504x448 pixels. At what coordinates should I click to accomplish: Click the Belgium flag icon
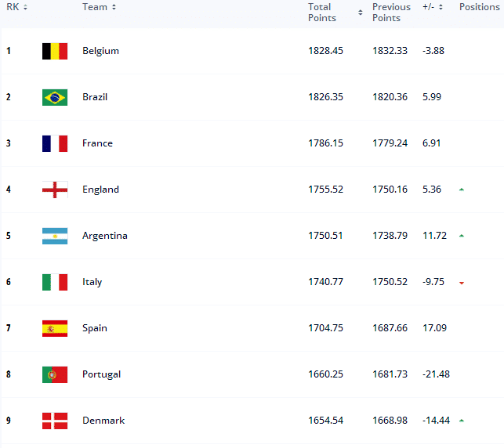point(55,51)
